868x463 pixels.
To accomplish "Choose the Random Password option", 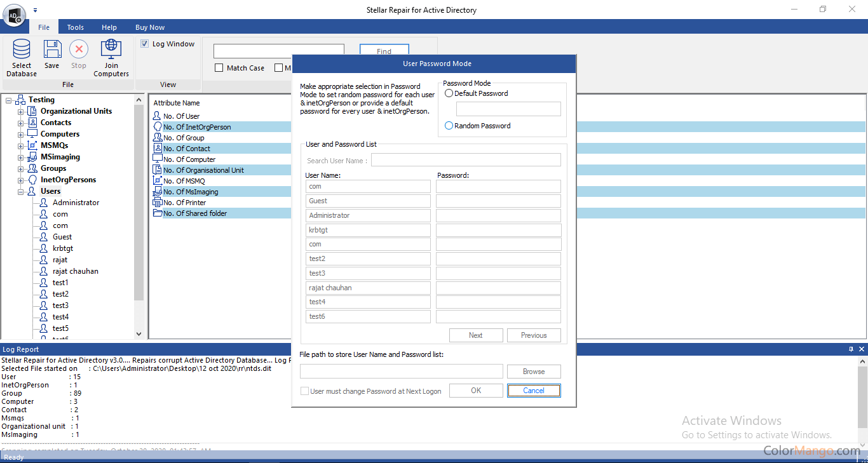I will click(449, 126).
